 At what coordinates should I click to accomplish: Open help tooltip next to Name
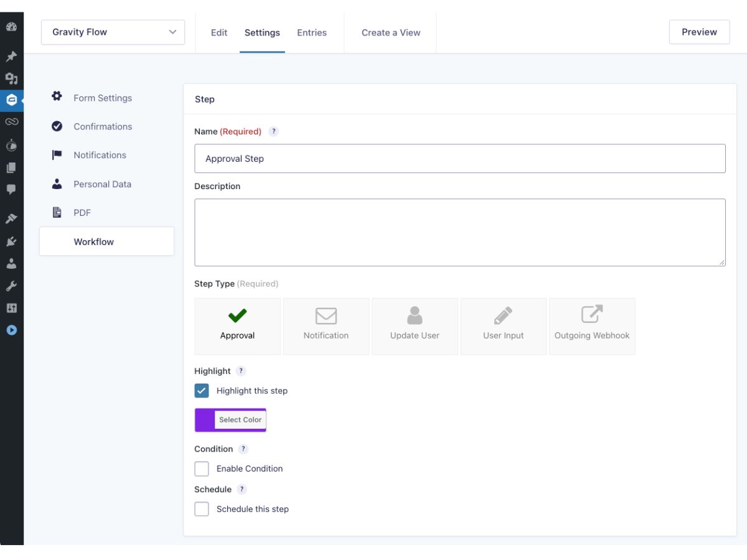[x=273, y=131]
